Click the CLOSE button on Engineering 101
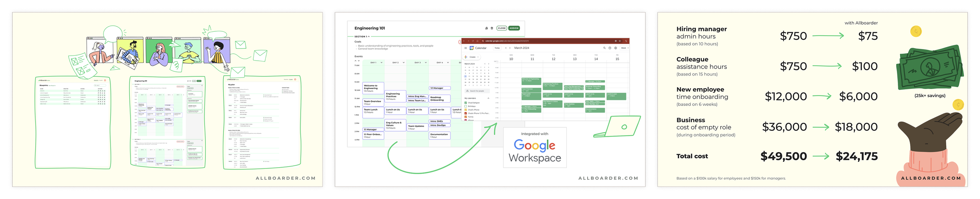 pyautogui.click(x=501, y=28)
